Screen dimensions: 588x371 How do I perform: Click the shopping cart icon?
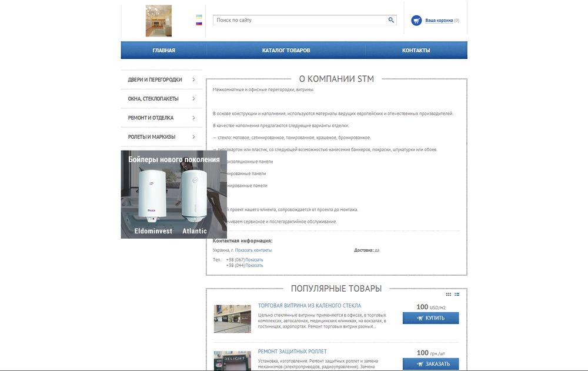click(416, 20)
